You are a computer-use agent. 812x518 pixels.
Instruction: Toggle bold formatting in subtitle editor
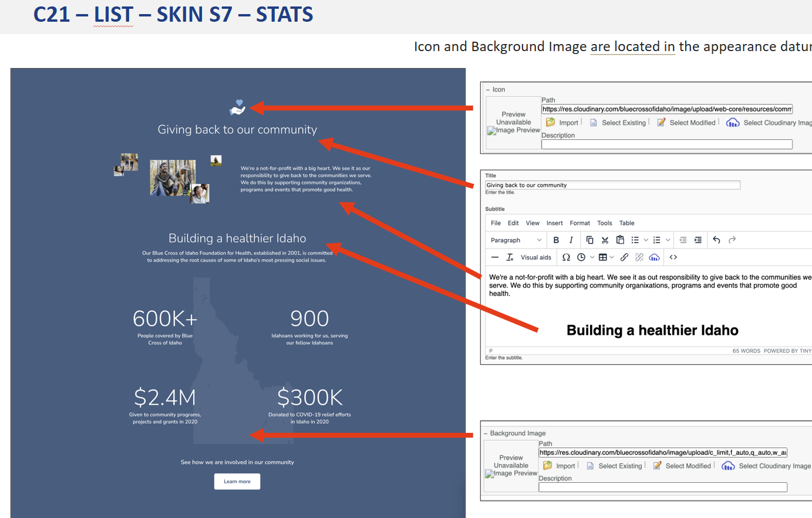[x=556, y=240]
